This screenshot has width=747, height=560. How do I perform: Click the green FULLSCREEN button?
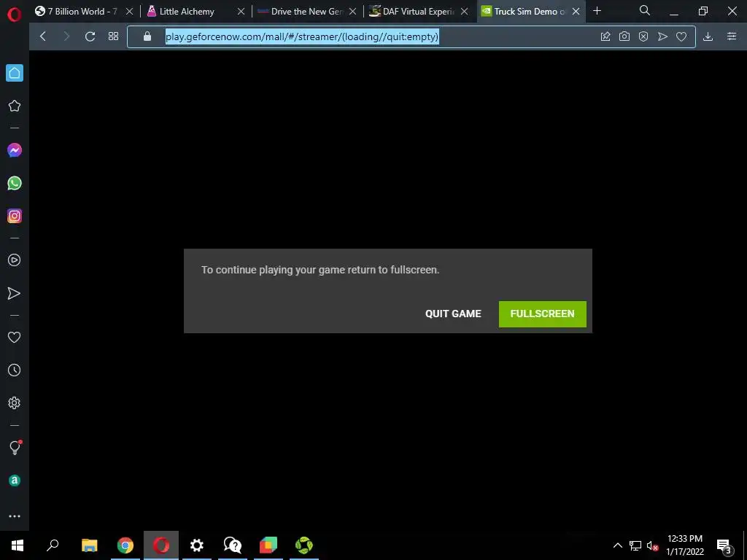542,314
